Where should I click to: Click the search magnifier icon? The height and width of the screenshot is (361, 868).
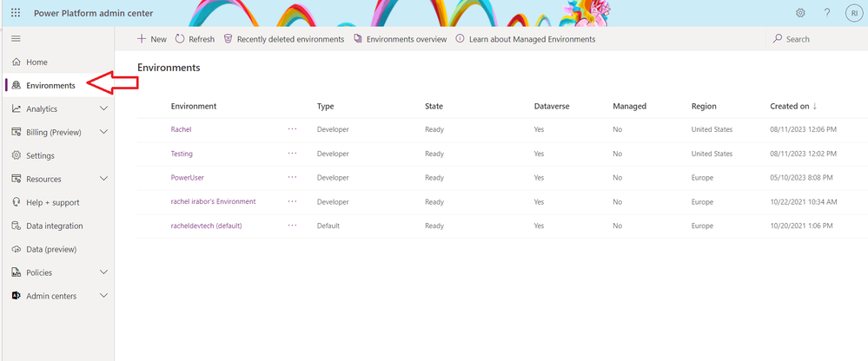coord(778,39)
